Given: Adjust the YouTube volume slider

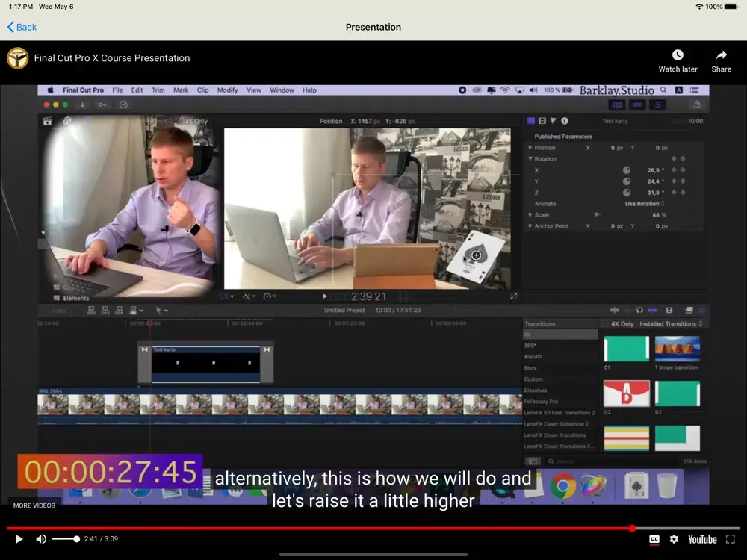Looking at the screenshot, I should pyautogui.click(x=66, y=539).
